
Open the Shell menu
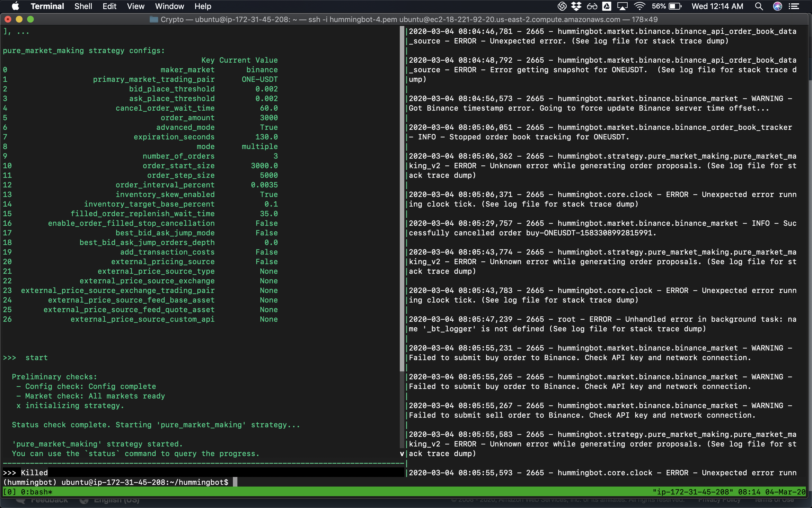point(83,6)
